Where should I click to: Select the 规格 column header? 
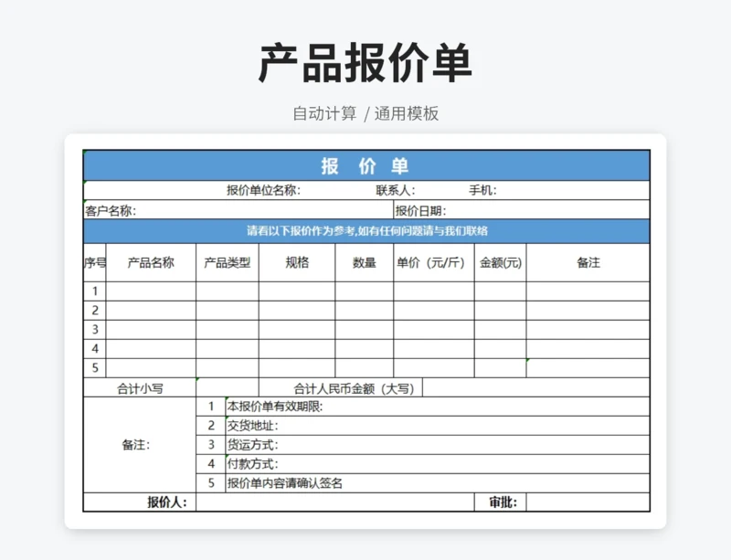click(x=297, y=262)
